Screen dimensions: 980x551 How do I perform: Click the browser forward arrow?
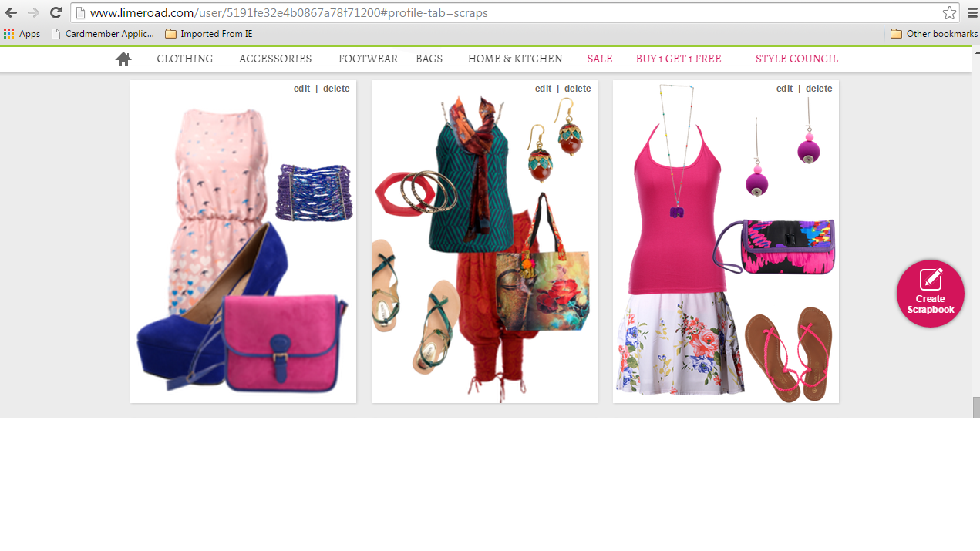[33, 12]
